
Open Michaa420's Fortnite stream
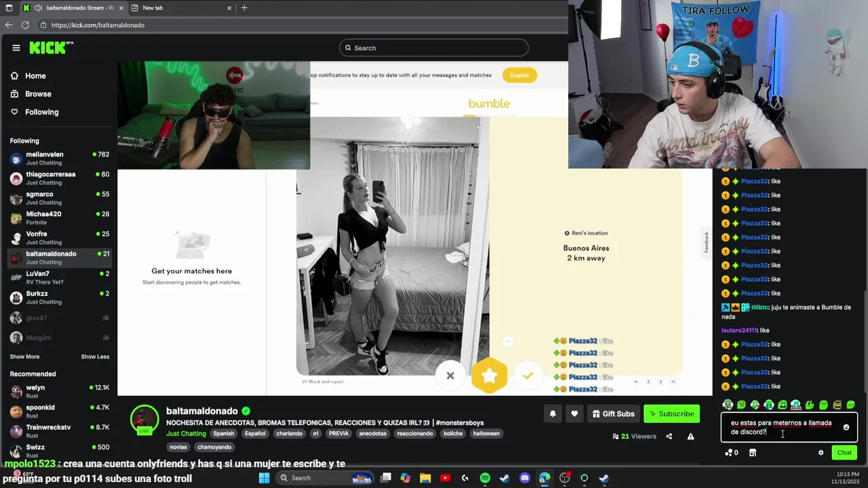point(60,218)
